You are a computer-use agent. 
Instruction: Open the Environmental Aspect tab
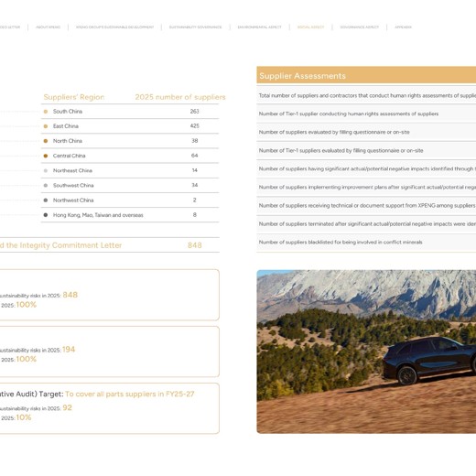point(259,27)
